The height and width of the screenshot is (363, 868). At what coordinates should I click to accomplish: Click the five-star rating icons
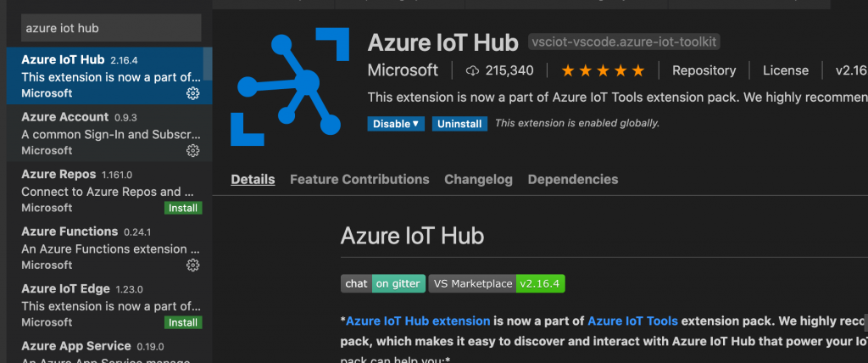pyautogui.click(x=603, y=70)
